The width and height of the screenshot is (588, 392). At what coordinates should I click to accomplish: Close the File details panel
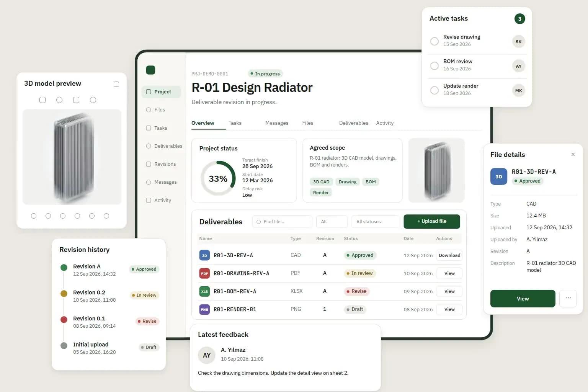(573, 155)
